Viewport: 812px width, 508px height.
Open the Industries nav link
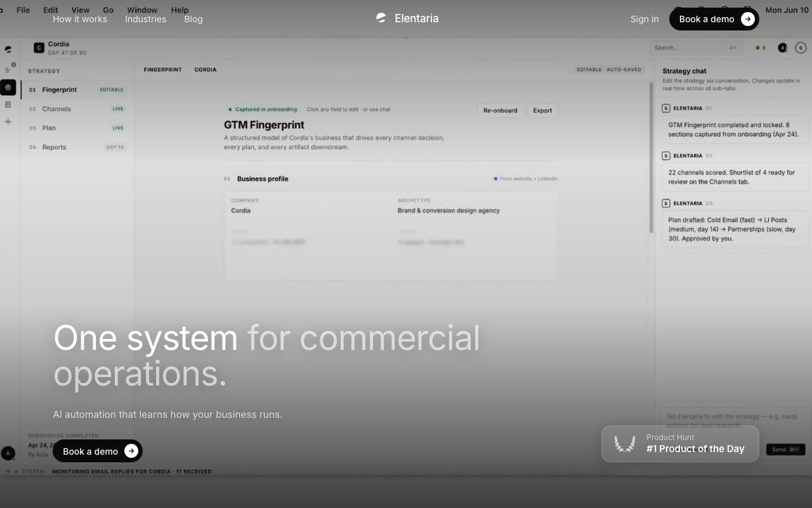point(145,19)
